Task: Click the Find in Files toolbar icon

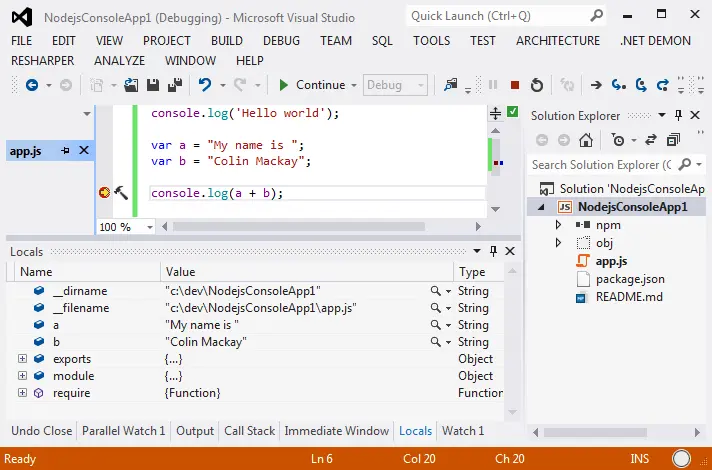Action: [450, 85]
